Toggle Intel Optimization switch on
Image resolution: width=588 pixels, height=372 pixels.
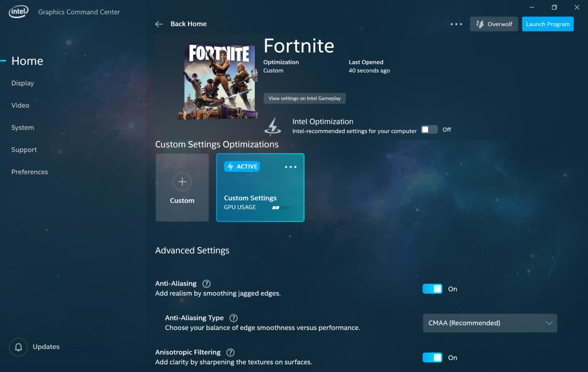(x=429, y=129)
